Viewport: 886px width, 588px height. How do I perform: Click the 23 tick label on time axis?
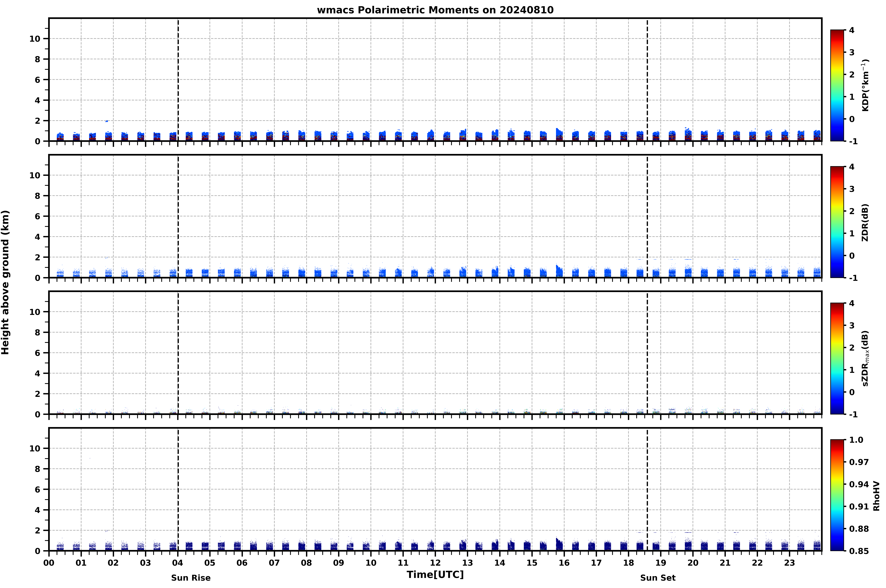pyautogui.click(x=790, y=563)
